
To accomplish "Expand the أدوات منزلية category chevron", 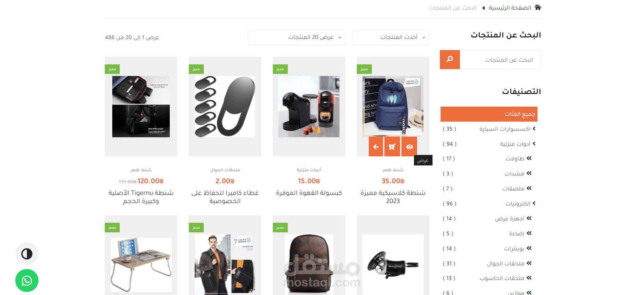I will (x=534, y=143).
